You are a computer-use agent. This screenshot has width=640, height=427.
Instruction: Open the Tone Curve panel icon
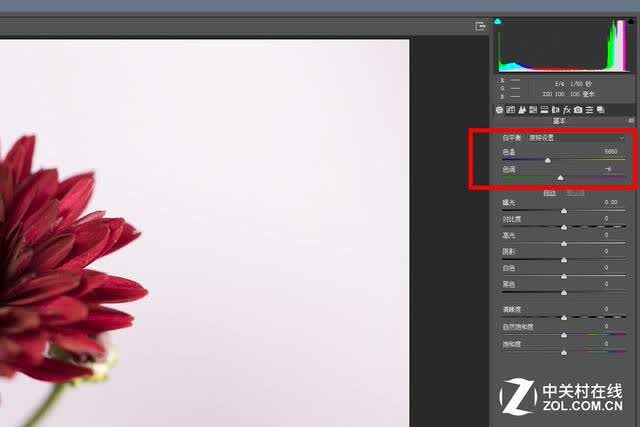point(511,110)
